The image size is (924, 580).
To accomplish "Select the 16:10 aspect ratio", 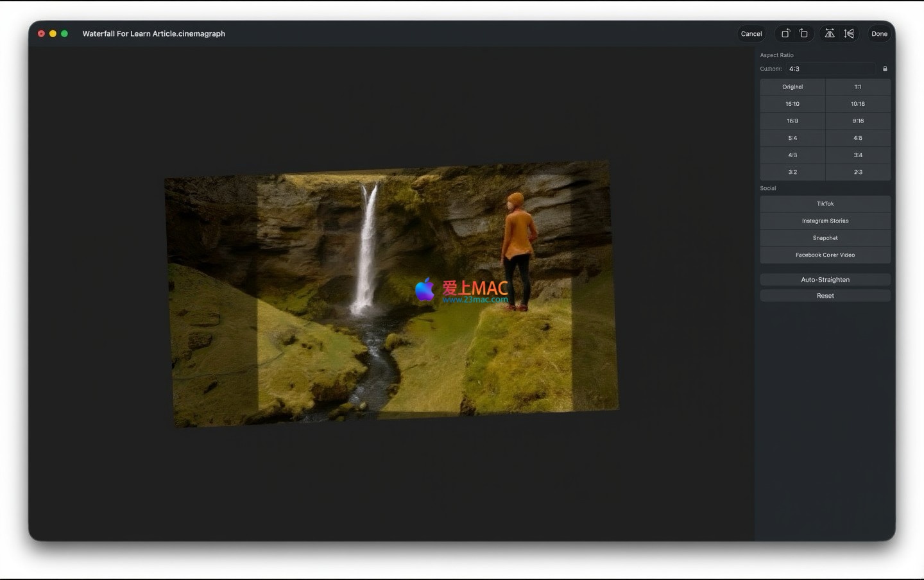I will pos(792,104).
